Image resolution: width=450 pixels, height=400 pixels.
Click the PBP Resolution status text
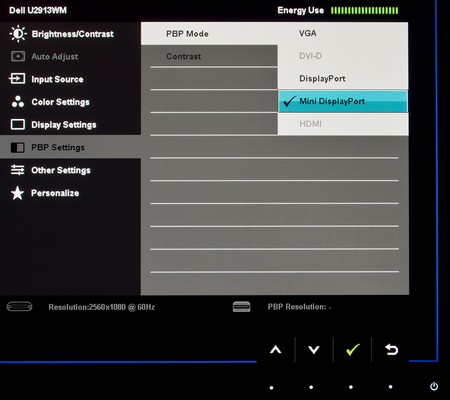point(299,307)
